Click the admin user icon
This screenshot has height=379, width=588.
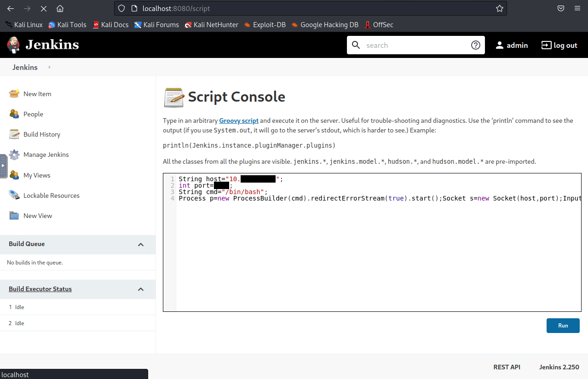(500, 45)
